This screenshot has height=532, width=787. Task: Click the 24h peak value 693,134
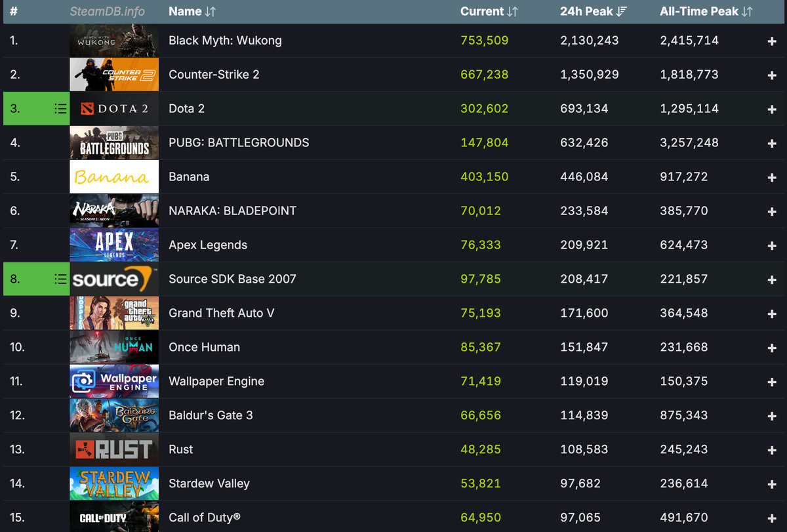click(584, 109)
